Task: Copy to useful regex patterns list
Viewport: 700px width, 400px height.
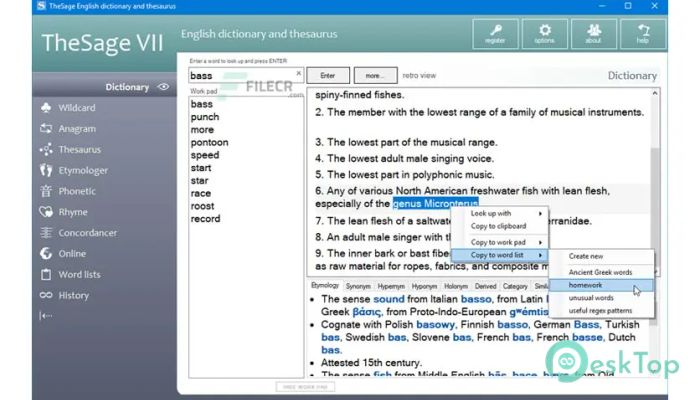Action: [601, 311]
